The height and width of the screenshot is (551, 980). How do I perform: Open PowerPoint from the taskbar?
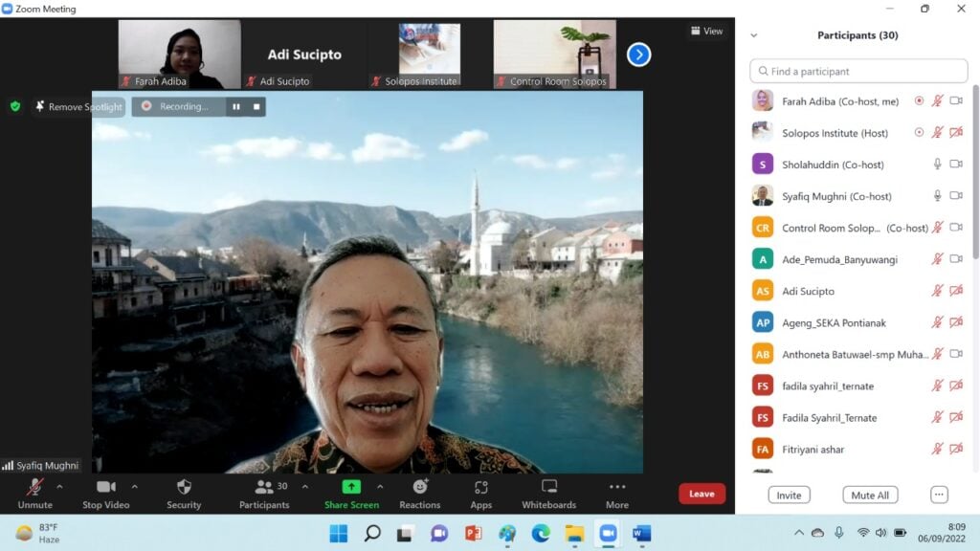tap(473, 534)
